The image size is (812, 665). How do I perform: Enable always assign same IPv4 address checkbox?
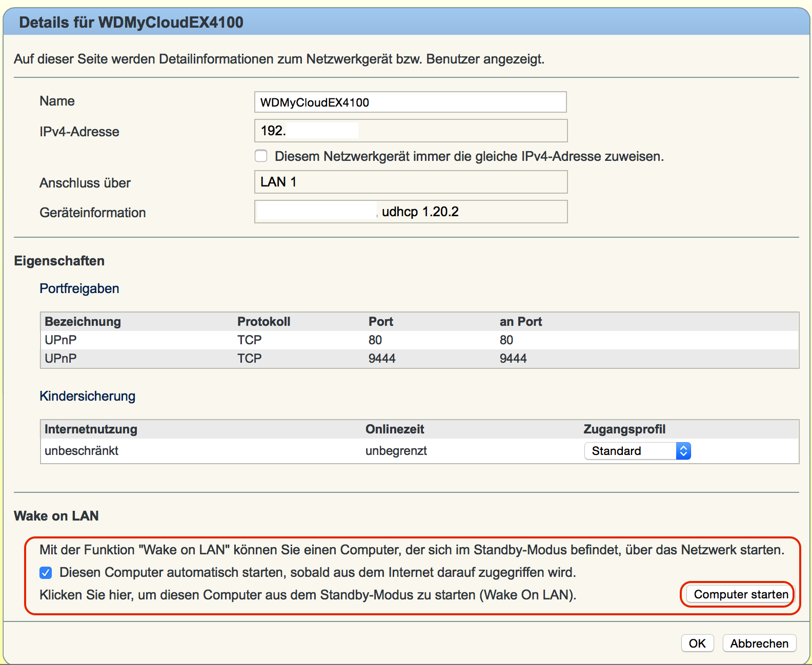(x=261, y=156)
